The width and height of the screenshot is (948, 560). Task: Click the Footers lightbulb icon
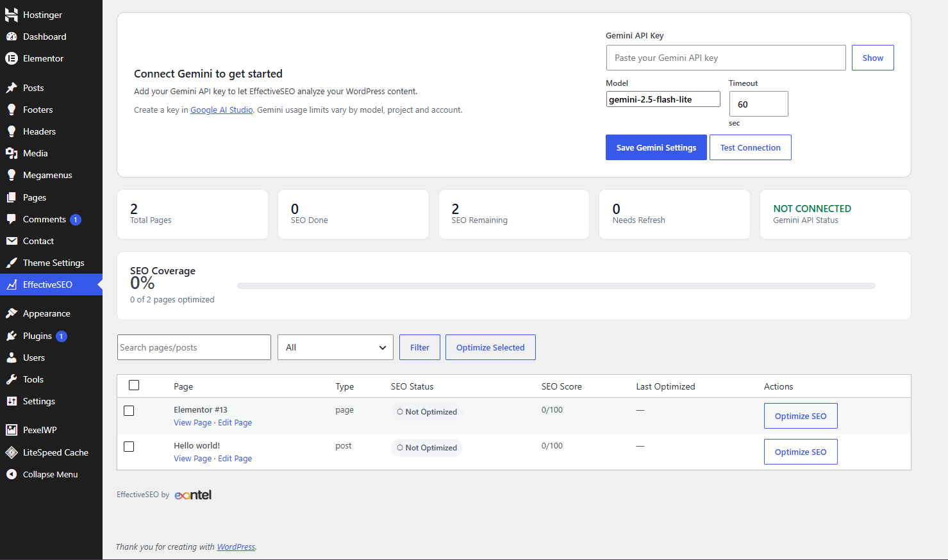tap(12, 110)
